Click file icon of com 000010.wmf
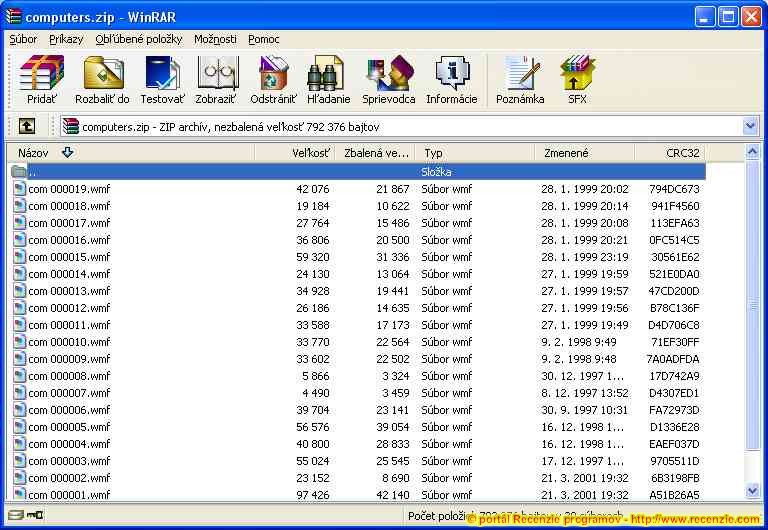Screen dimensions: 768x530 tap(20, 342)
